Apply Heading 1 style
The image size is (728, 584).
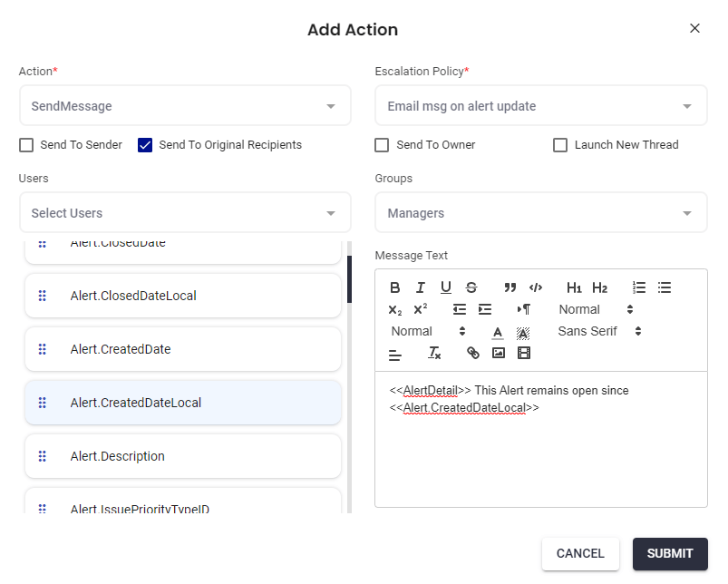(x=574, y=287)
